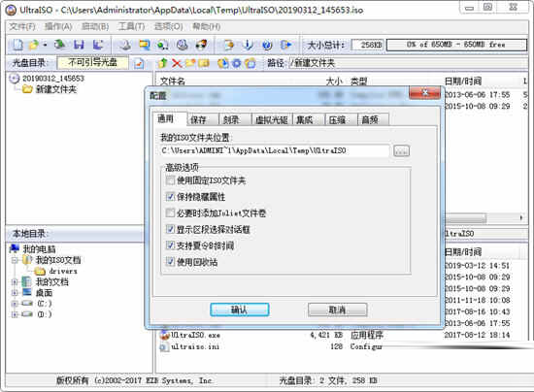Select 新建文件夹 in disc tree
Screen dimensions: 534x392
pos(56,89)
